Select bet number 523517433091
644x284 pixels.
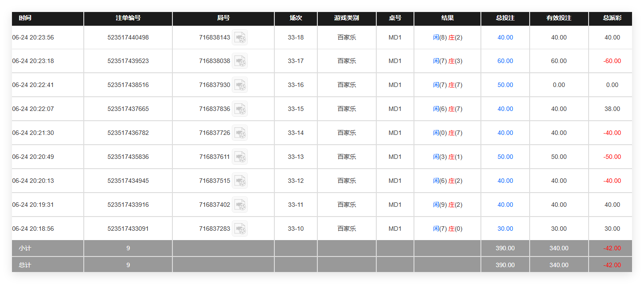point(128,229)
